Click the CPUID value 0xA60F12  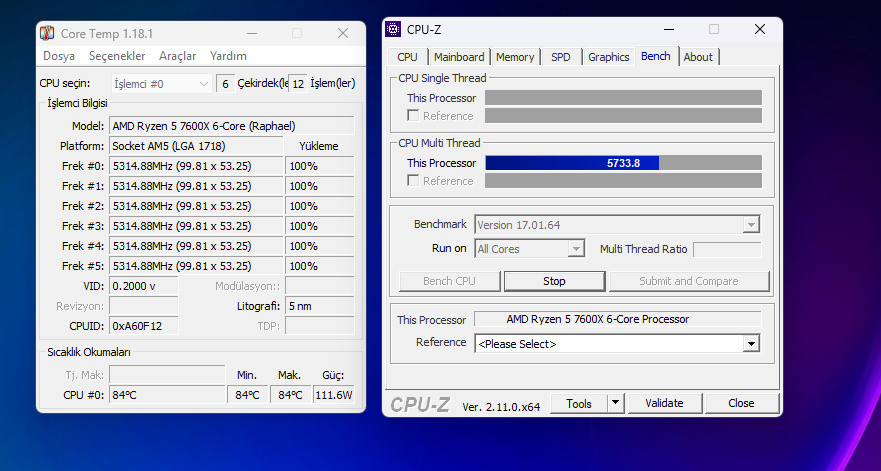(144, 326)
